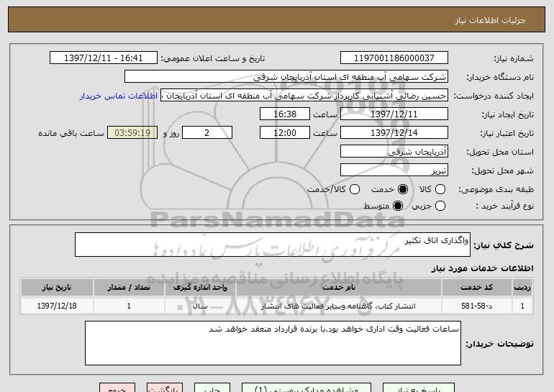This screenshot has height=392, width=554.
Task: Click the buyer notes text area
Action: [x=273, y=343]
